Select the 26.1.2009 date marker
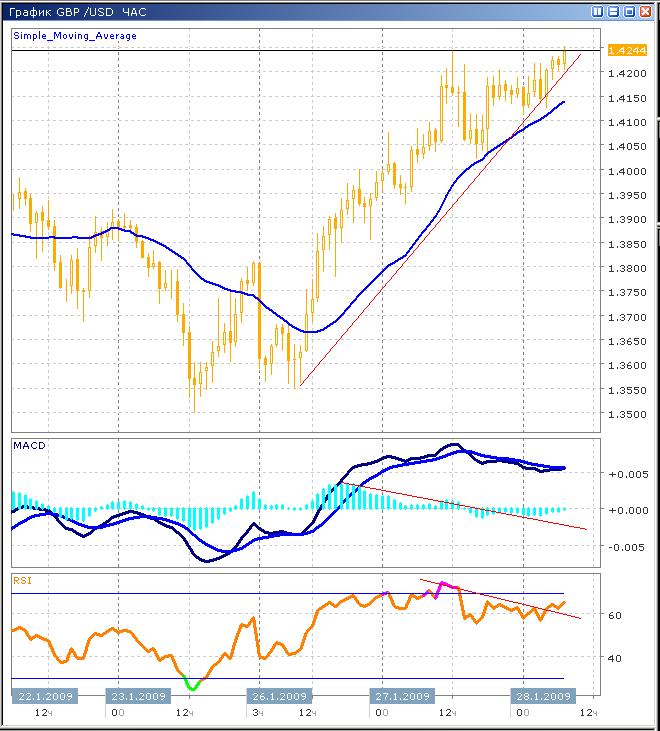 tap(277, 697)
